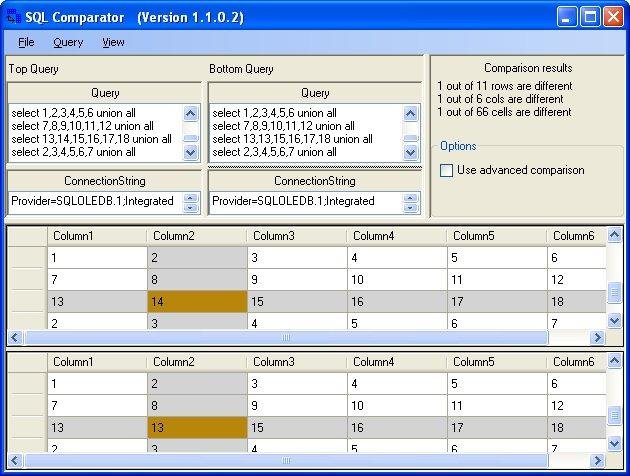This screenshot has height=476, width=630.
Task: Click Column4 header in bottom grid
Action: (x=397, y=362)
